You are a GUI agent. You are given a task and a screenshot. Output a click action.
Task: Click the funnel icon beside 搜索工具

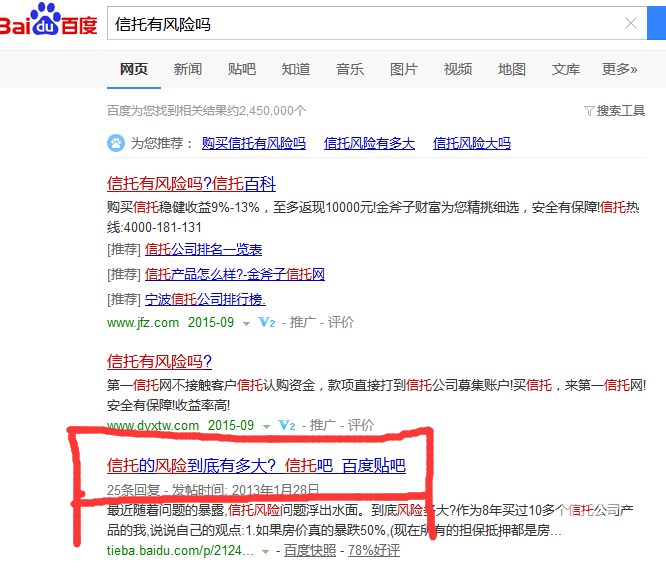tap(589, 111)
